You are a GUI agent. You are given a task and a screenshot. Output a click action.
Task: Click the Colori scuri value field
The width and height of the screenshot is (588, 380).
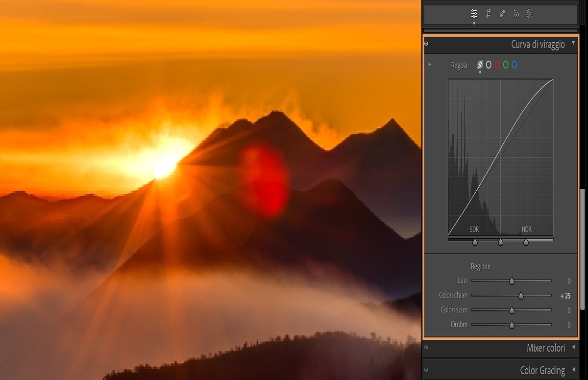569,310
